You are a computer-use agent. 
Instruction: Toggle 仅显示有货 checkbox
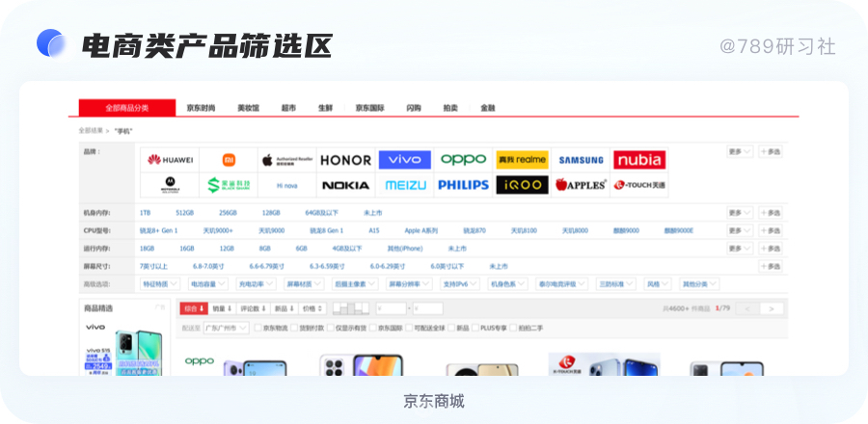coord(331,328)
